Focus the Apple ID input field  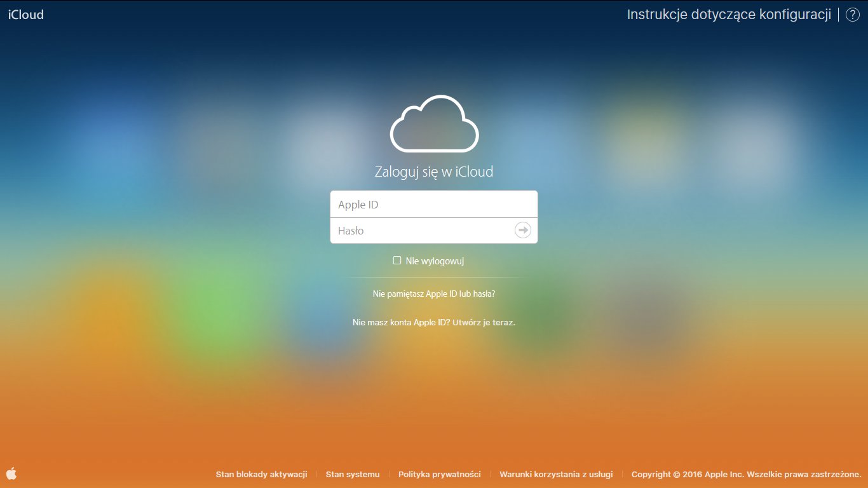(x=434, y=205)
